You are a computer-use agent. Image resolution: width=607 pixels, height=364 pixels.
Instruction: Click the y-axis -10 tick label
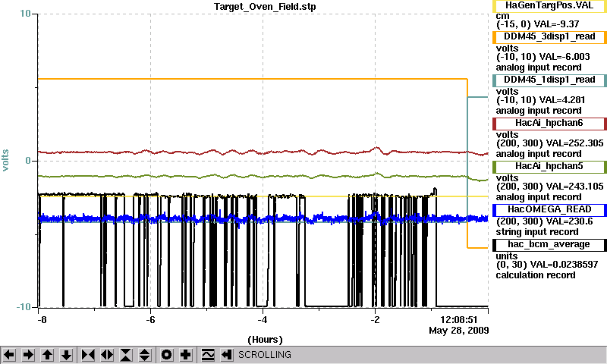point(24,307)
